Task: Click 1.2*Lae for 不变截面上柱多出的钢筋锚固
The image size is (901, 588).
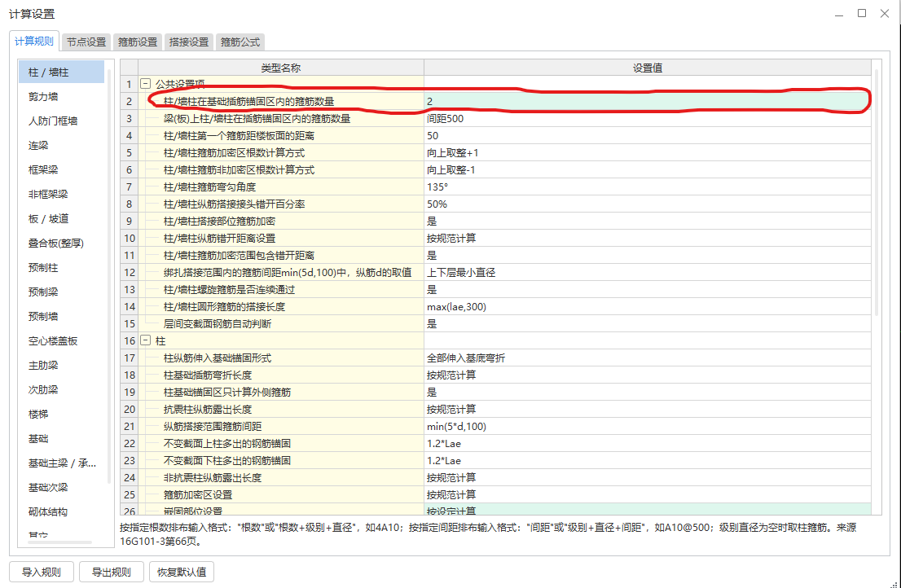Action: (648, 443)
